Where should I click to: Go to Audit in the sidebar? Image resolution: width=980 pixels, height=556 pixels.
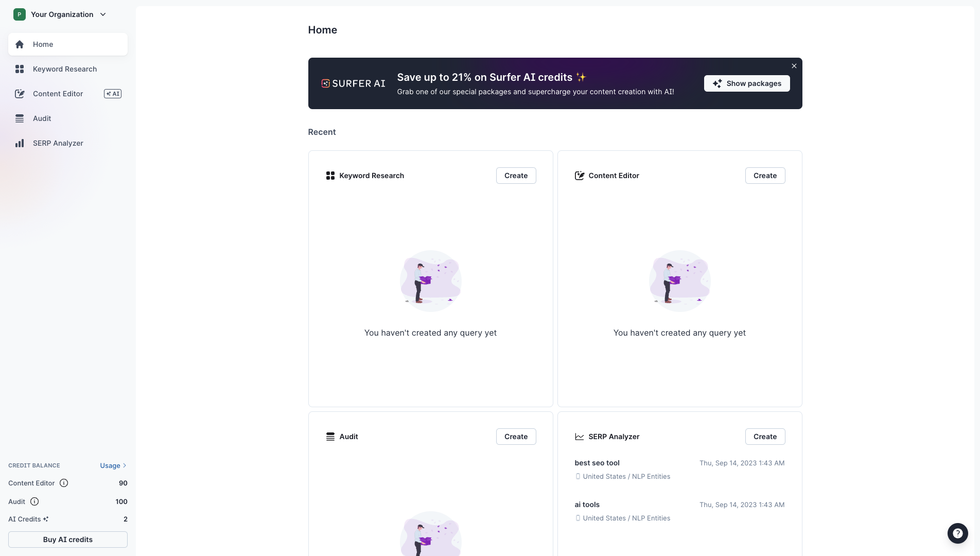click(42, 118)
